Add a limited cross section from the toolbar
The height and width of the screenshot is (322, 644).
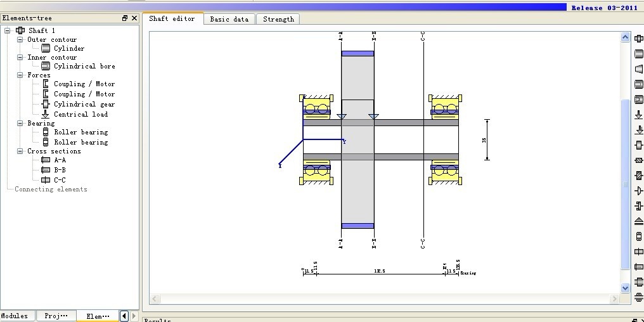tap(639, 267)
